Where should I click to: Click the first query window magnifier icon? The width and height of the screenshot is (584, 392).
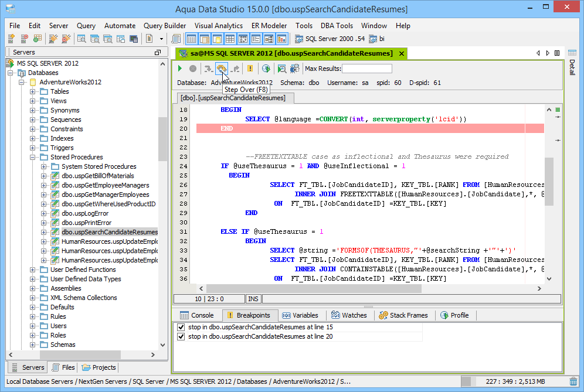pyautogui.click(x=82, y=38)
